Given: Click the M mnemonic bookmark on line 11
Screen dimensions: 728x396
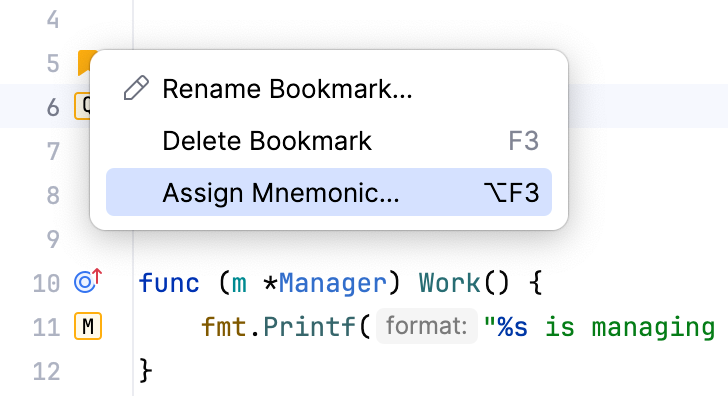Looking at the screenshot, I should [x=88, y=326].
